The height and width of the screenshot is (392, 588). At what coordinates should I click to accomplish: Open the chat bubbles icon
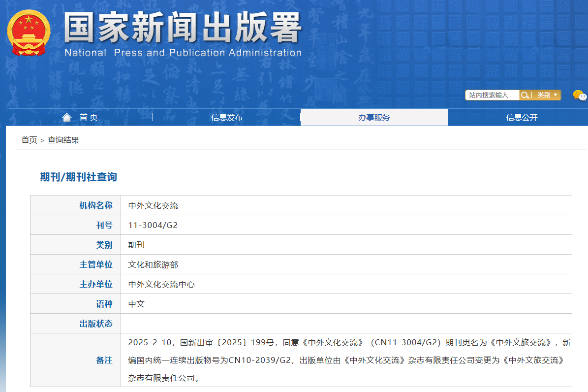579,96
